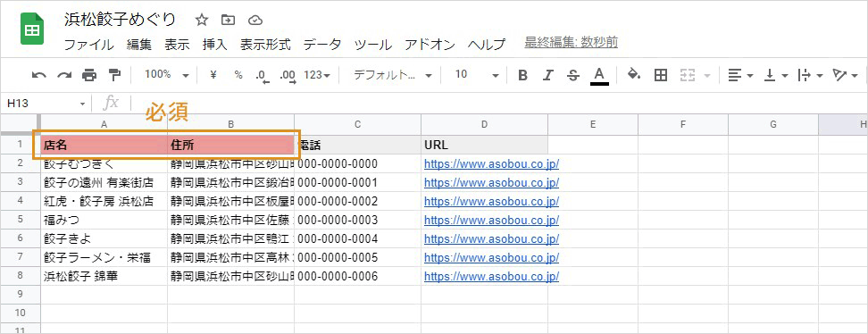Open the ツール menu
Image resolution: width=868 pixels, height=334 pixels.
point(373,45)
